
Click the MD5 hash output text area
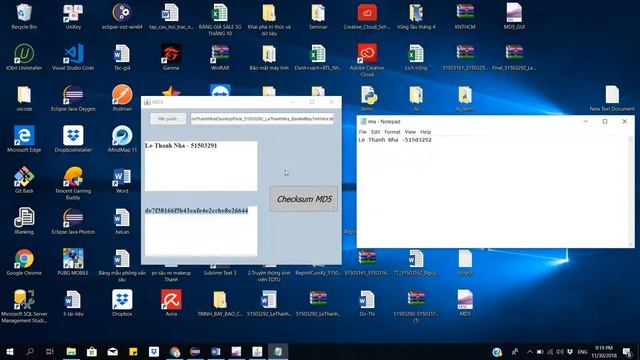point(201,231)
